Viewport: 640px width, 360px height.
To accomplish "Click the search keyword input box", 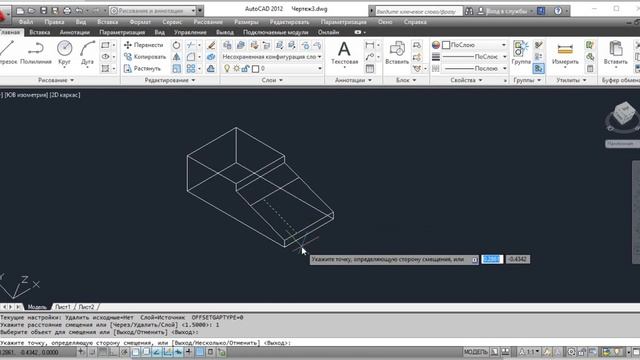I will (419, 11).
